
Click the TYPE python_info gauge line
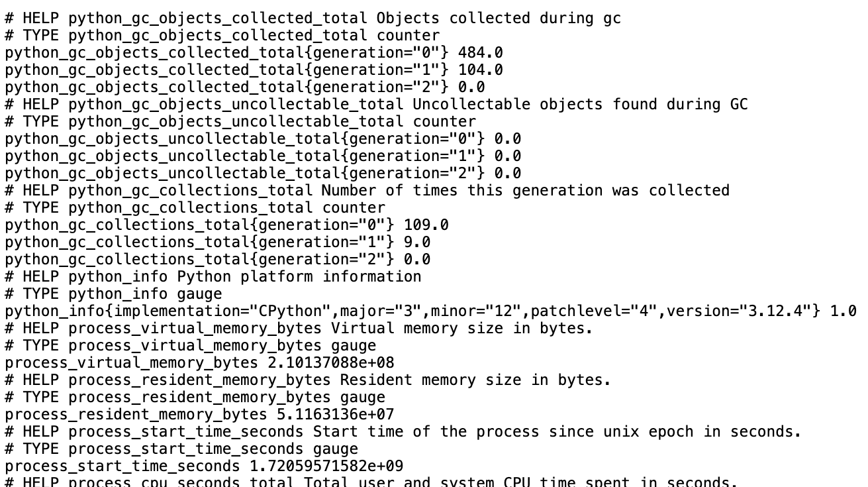click(x=113, y=294)
